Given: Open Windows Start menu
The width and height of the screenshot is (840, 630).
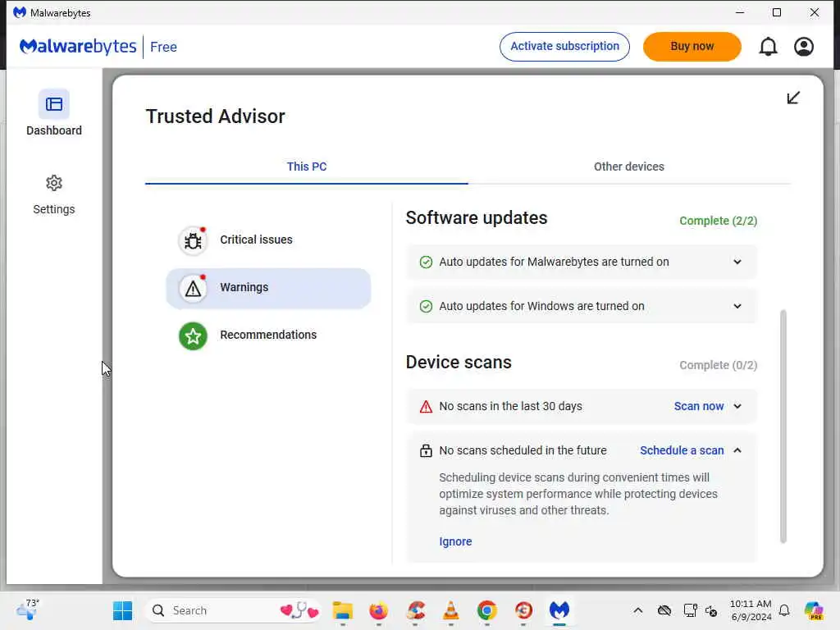Looking at the screenshot, I should 123,610.
